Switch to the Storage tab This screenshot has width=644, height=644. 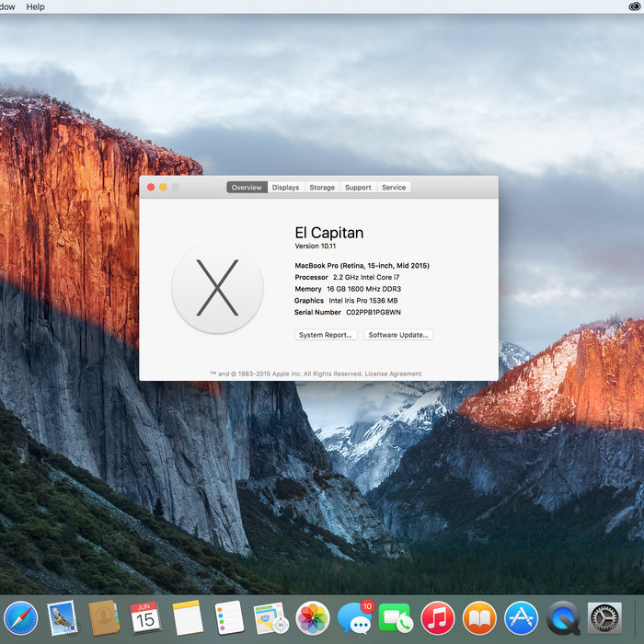pos(322,188)
